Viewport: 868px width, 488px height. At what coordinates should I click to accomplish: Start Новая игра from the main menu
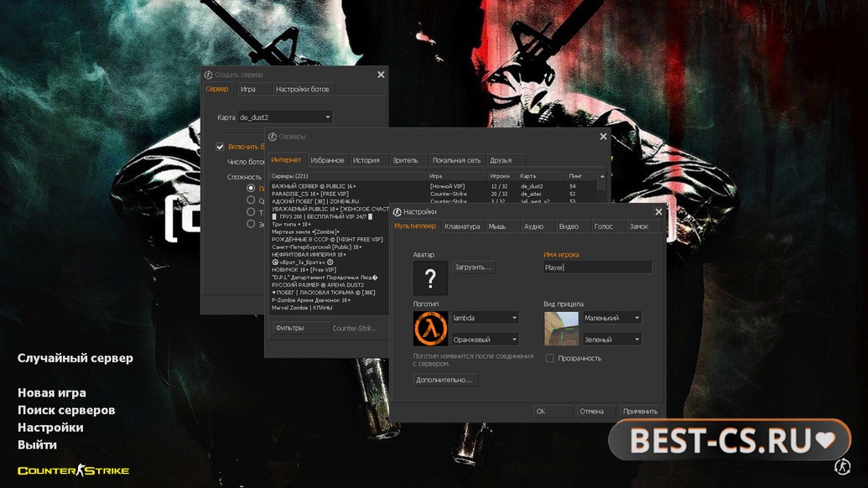[52, 393]
